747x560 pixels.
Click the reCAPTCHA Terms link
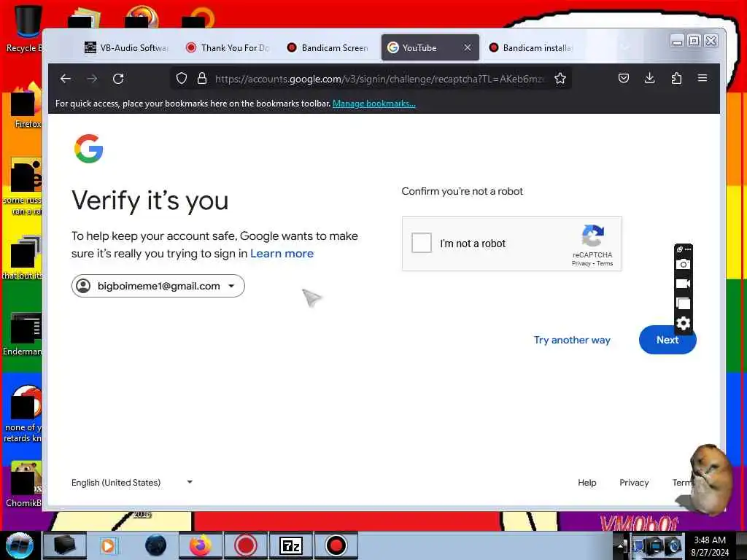pyautogui.click(x=605, y=263)
